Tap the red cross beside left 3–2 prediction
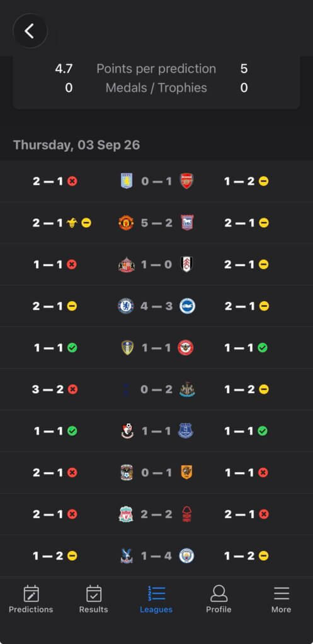 [x=73, y=389]
